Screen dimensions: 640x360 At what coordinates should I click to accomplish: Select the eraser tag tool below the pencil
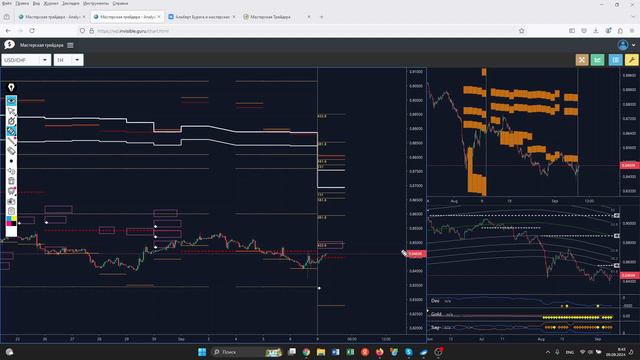(x=11, y=151)
